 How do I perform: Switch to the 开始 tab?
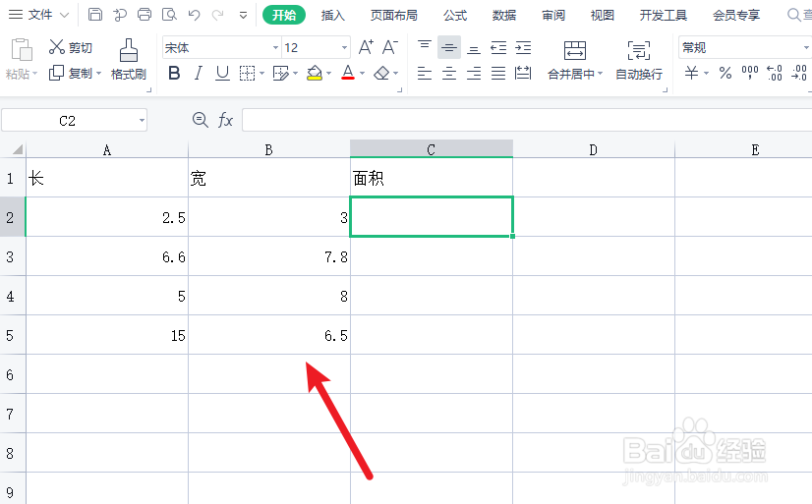point(284,15)
